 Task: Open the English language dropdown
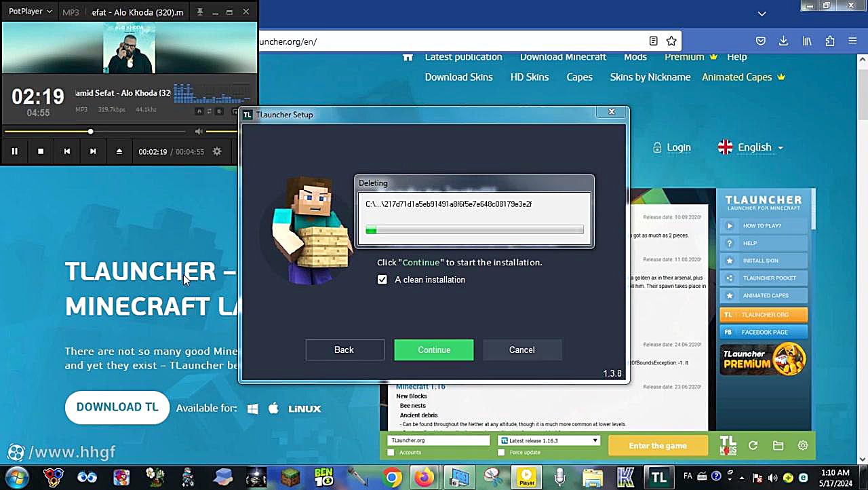(x=751, y=147)
